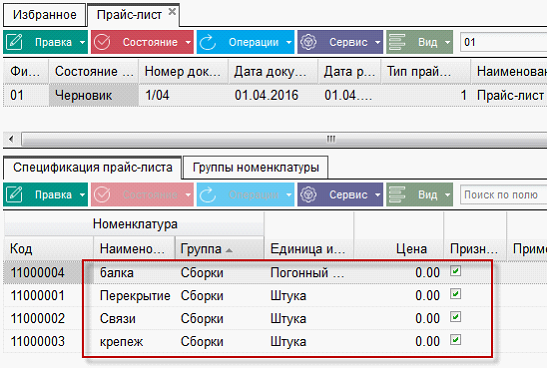Click the horizontal scrollbar left arrow

(12, 139)
